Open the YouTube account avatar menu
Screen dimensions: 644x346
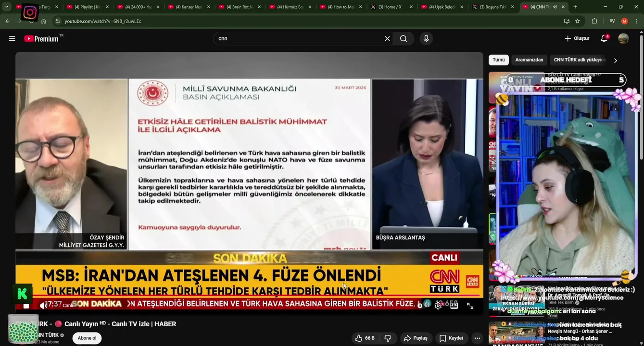coord(623,38)
